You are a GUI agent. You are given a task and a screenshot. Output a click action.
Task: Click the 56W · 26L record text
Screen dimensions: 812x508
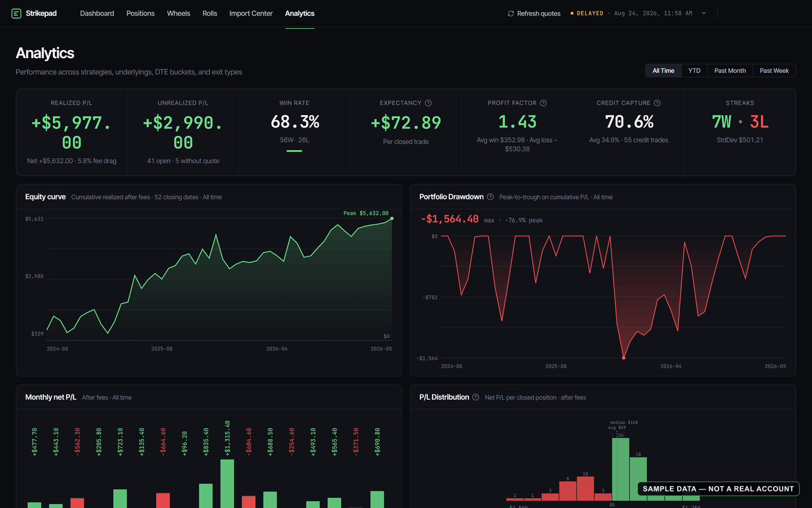coord(294,140)
